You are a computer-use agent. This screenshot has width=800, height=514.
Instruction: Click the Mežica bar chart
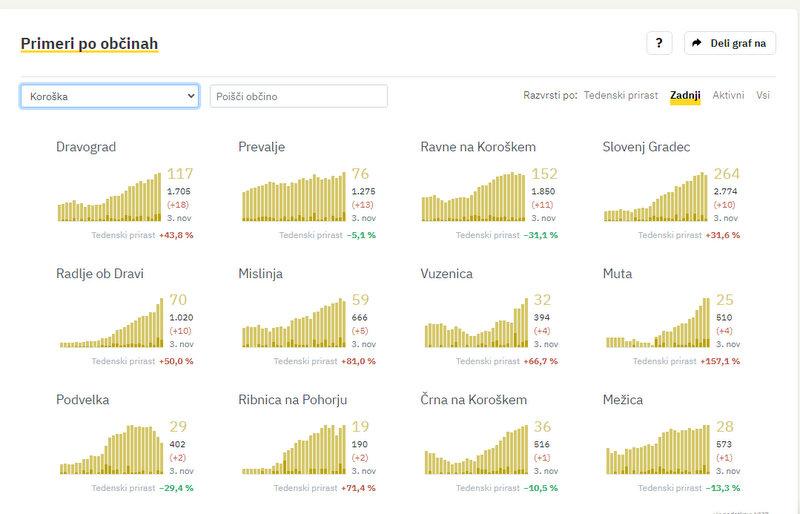click(x=656, y=449)
